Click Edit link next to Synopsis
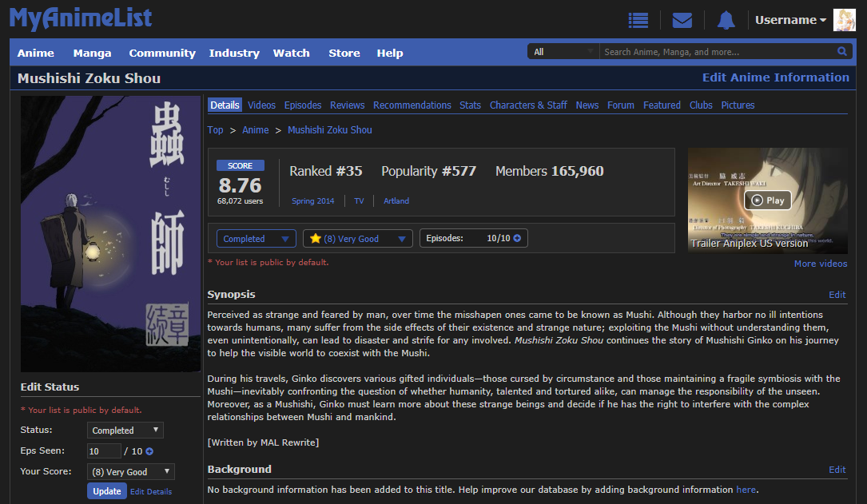 837,295
